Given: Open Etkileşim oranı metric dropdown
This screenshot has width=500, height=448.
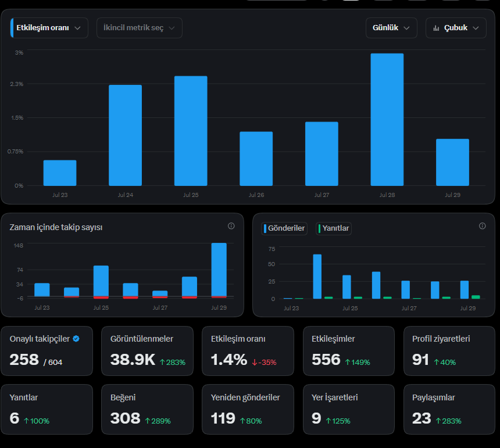Looking at the screenshot, I should coord(49,28).
